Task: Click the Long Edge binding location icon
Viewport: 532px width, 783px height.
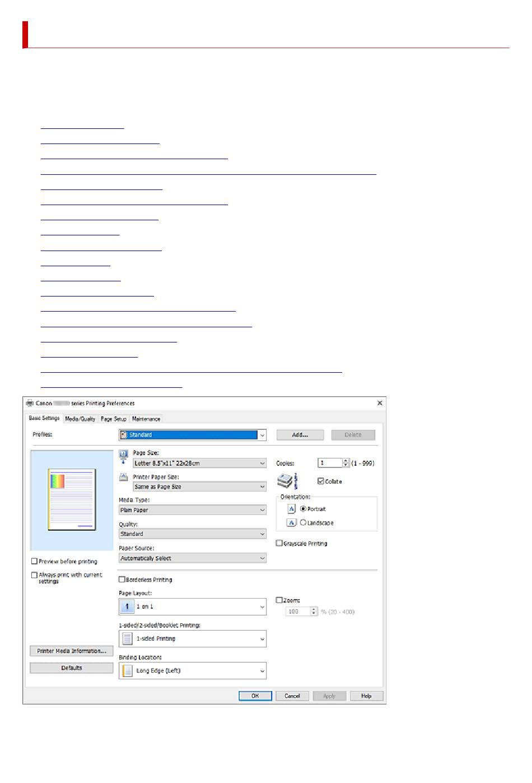Action: pos(127,670)
